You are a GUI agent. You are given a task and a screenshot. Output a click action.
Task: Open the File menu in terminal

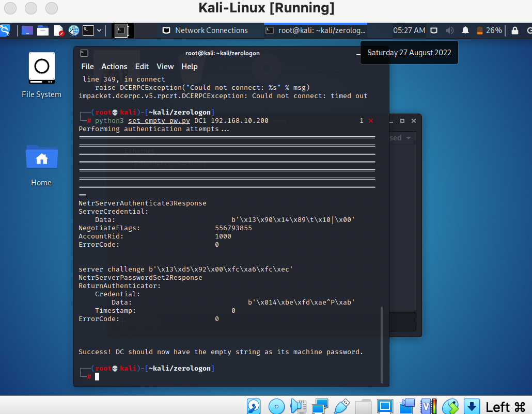point(87,67)
